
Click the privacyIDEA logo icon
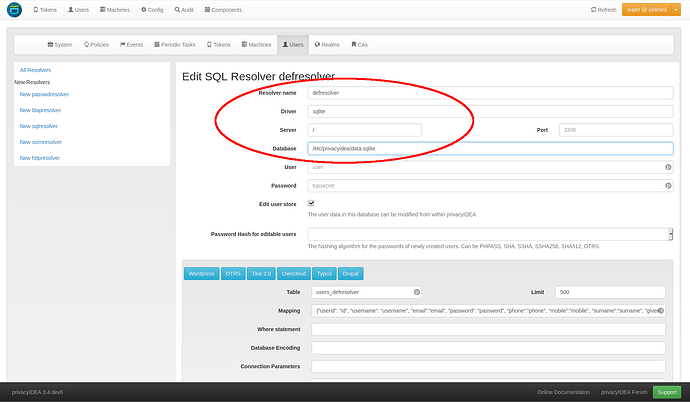14,10
